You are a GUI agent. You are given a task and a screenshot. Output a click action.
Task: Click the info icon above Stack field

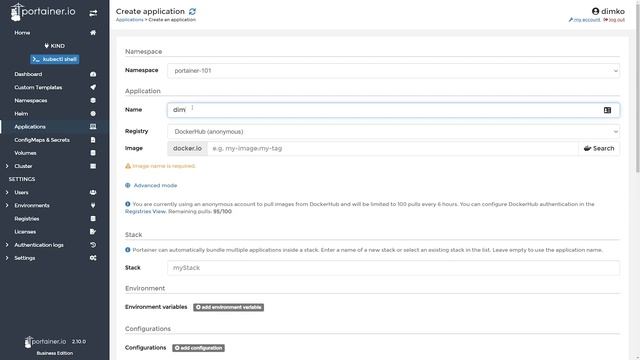pyautogui.click(x=128, y=250)
